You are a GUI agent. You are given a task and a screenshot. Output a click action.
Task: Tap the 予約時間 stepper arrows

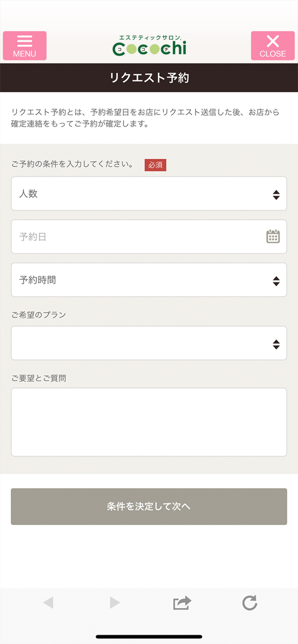coord(276,280)
